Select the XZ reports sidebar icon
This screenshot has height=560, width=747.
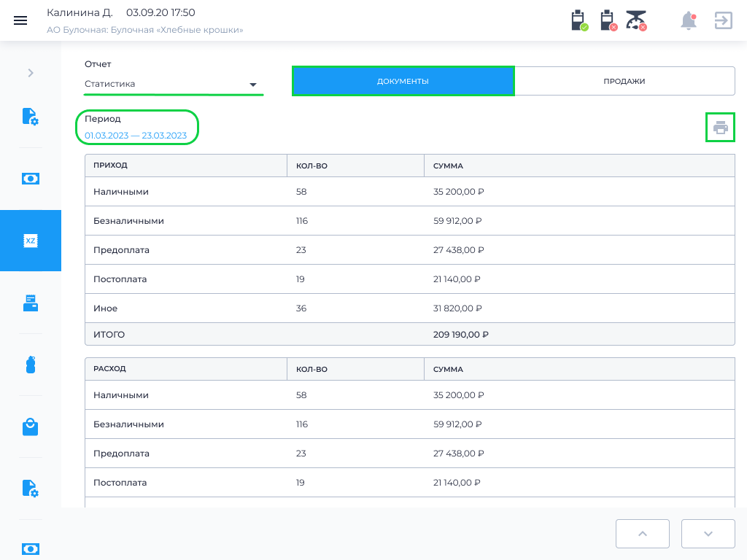pos(31,241)
